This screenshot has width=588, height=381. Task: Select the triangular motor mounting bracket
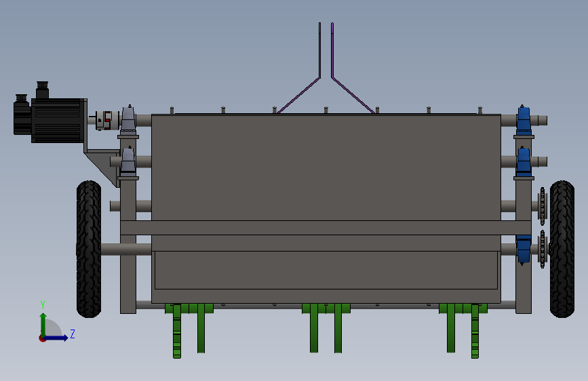103,167
